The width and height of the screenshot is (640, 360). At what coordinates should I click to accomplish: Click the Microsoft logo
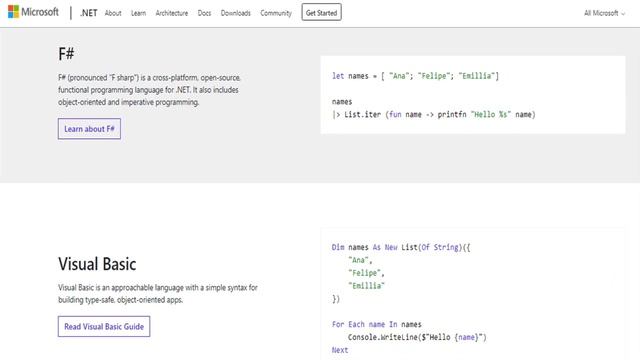(x=33, y=12)
